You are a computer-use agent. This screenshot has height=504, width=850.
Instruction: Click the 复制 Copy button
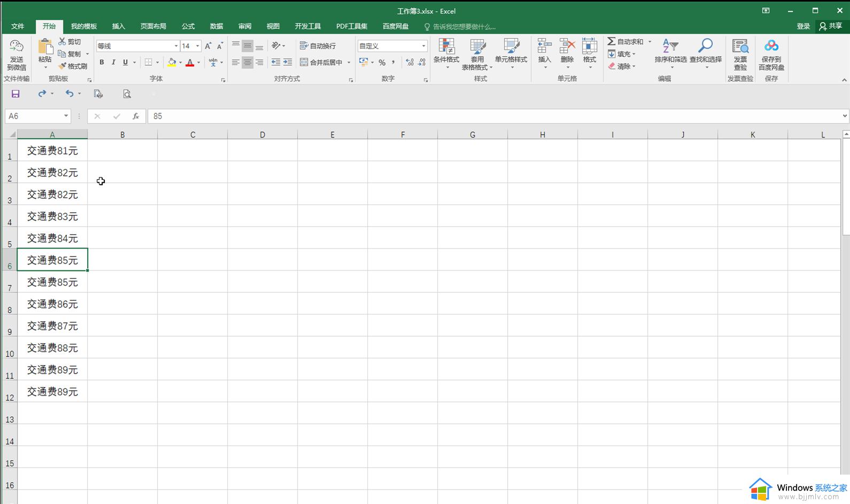coord(70,54)
